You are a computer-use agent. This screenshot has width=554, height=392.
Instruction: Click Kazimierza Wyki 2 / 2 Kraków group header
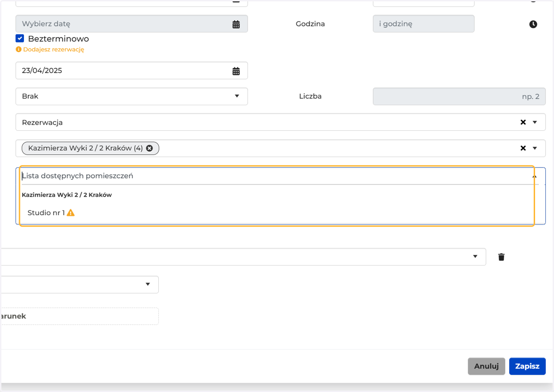coord(67,195)
